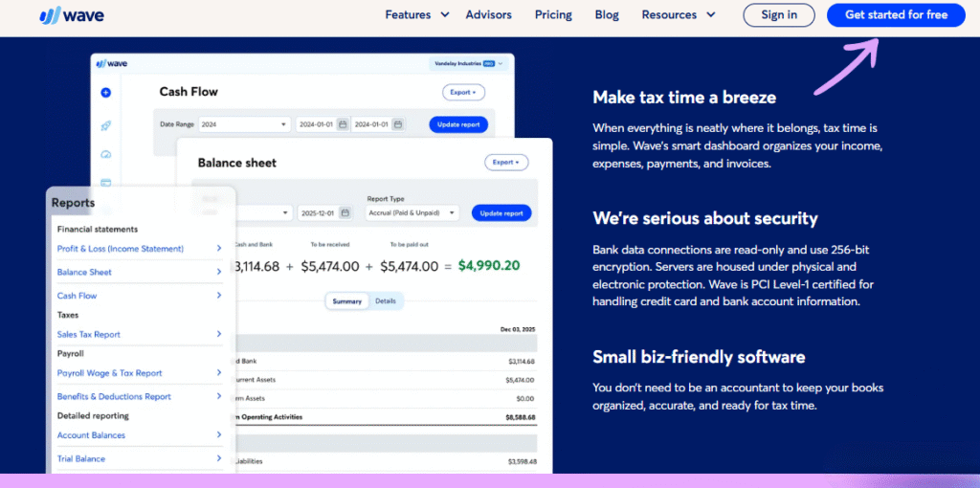
Task: Click the Small biz-friendly software heading
Action: 699,357
